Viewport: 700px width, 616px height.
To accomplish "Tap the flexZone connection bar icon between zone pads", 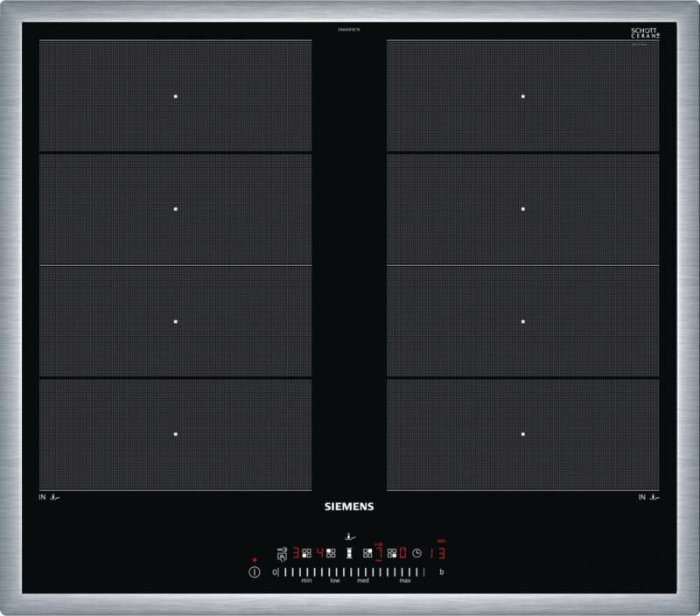I will coord(350,552).
